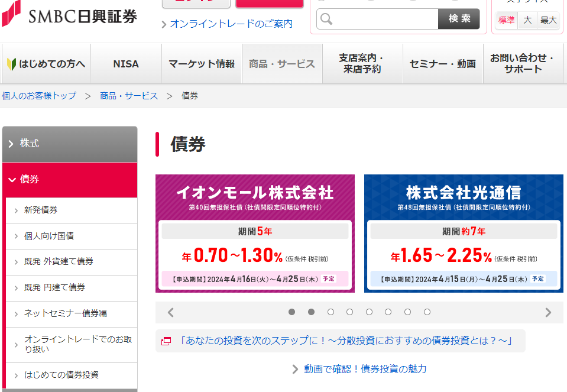Open あなたの投資を次のステップに article link
This screenshot has width=567, height=392.
(345, 341)
